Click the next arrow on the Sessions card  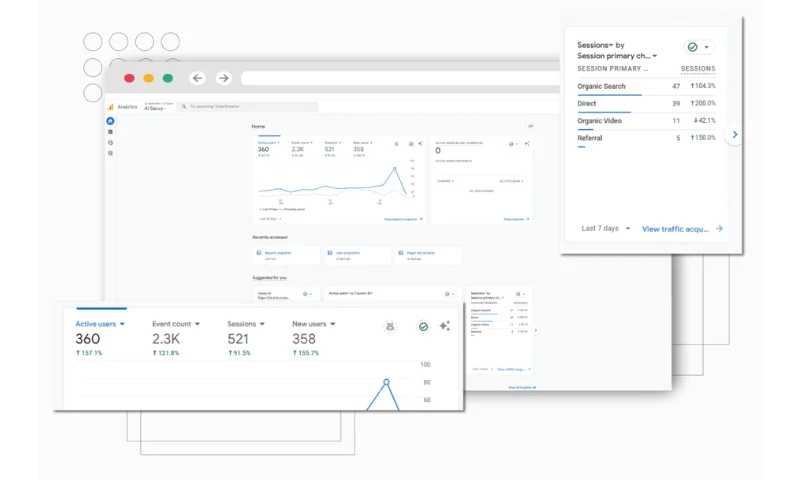coord(735,134)
